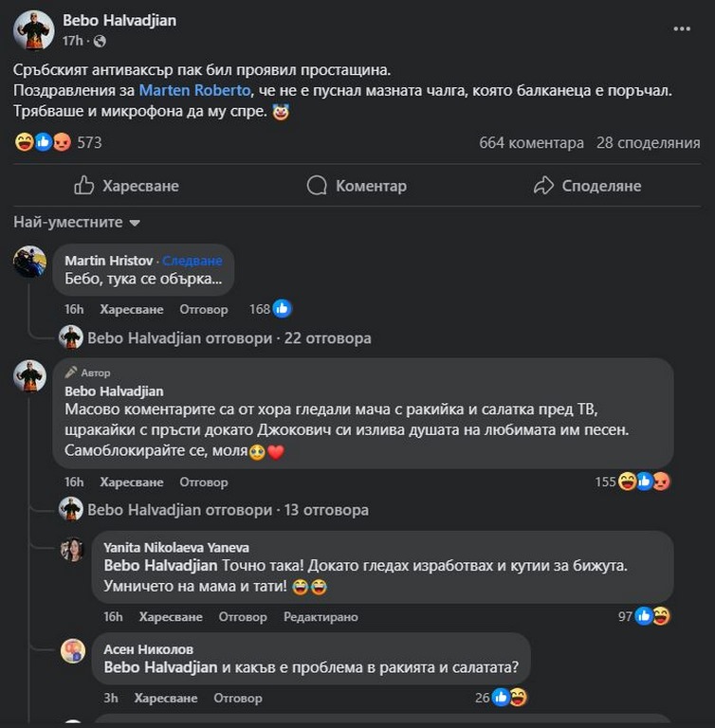Click Отговор under Асен Николов's comment
Image resolution: width=715 pixels, height=728 pixels.
[237, 699]
